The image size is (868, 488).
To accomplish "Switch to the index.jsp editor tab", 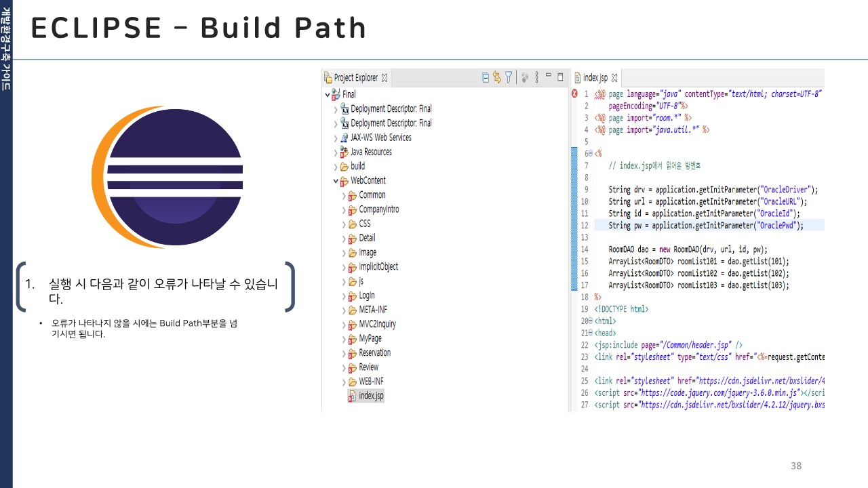I will click(x=595, y=78).
